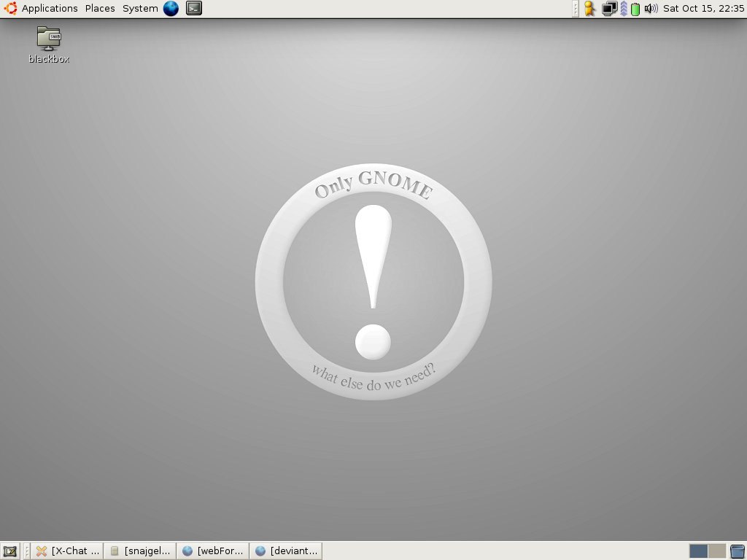Open the calendar via Sat Oct 15 clock

tap(703, 9)
